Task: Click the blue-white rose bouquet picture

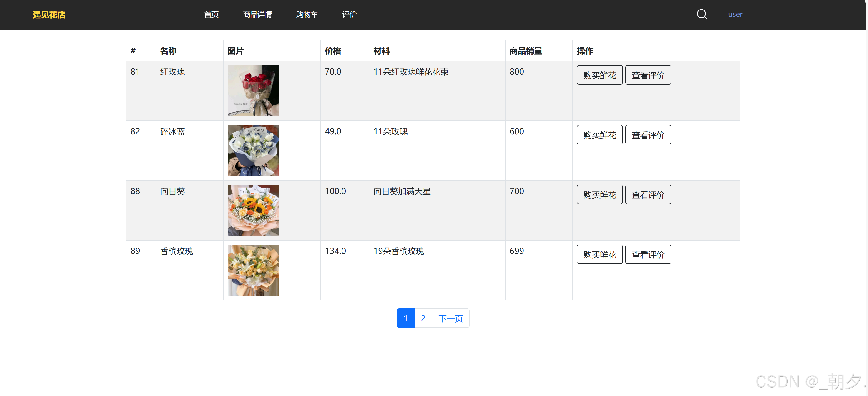Action: tap(253, 150)
